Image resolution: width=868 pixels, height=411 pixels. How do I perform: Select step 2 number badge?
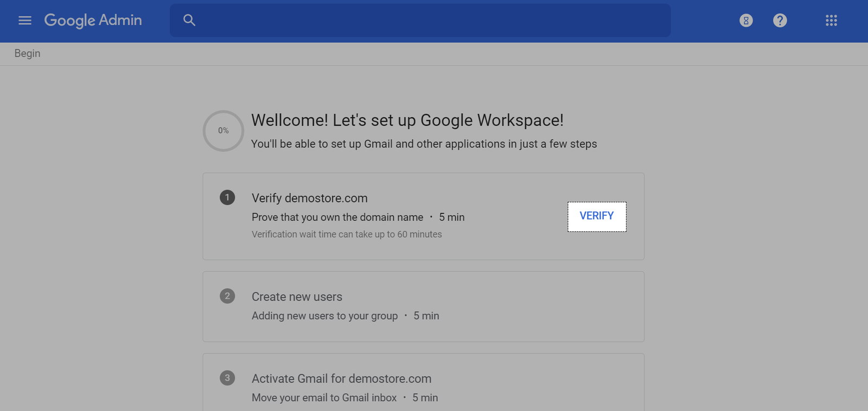tap(227, 296)
